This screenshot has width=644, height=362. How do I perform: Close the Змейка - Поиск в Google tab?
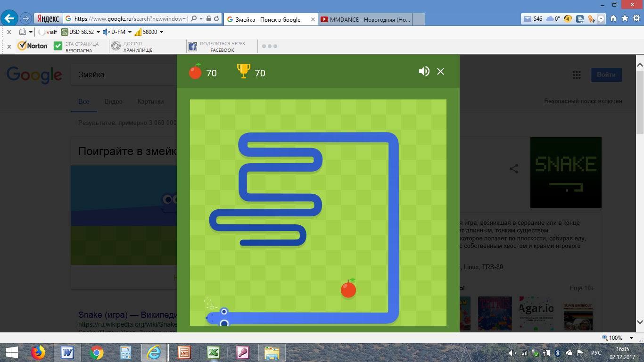(x=313, y=19)
